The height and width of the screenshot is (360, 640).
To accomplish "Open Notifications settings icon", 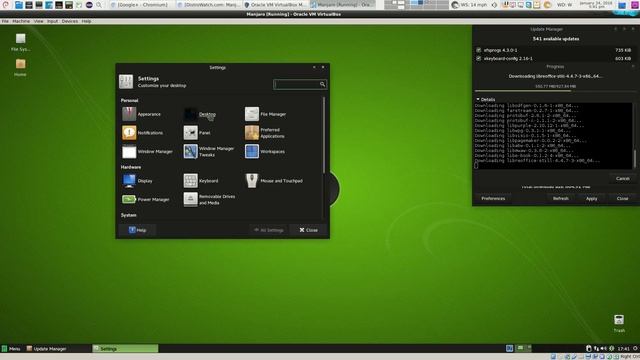I will click(129, 133).
